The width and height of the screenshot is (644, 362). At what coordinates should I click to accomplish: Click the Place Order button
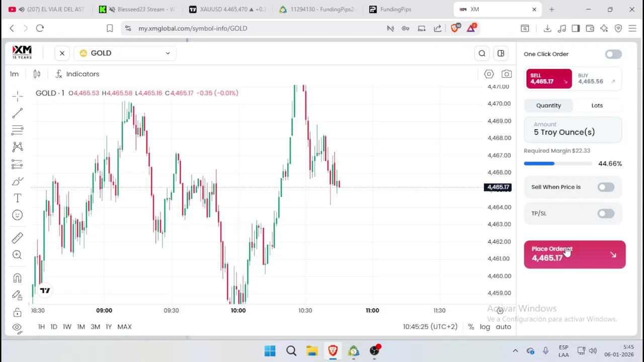click(x=575, y=254)
